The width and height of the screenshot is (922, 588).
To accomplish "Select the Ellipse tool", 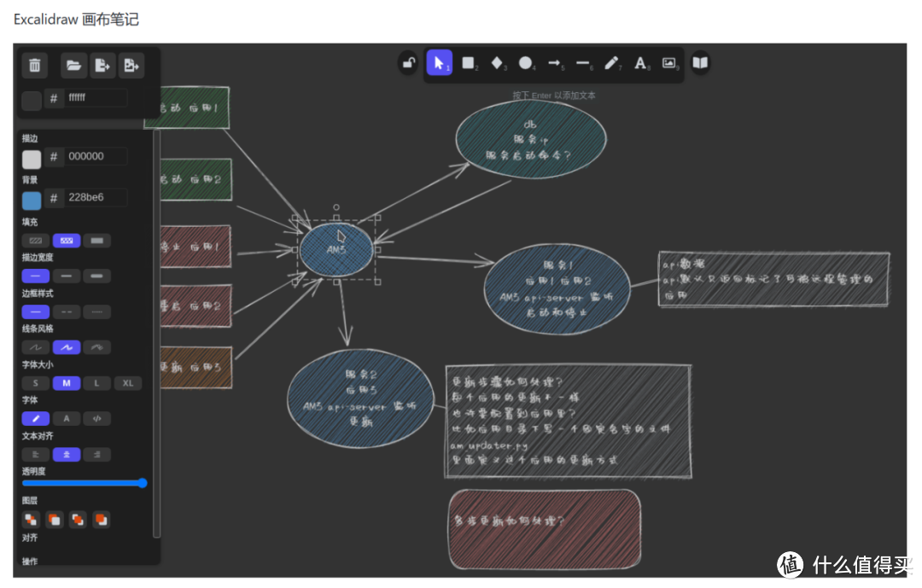I will tap(526, 63).
